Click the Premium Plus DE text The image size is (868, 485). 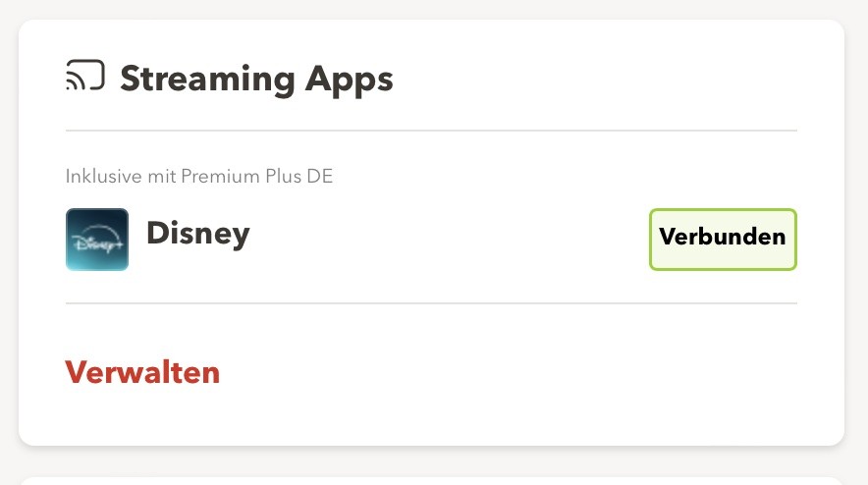[270, 177]
